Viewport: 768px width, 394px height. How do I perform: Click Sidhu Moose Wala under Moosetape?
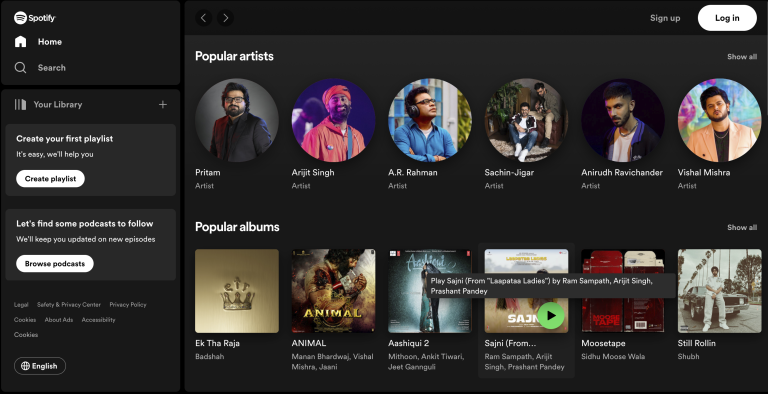coord(613,357)
